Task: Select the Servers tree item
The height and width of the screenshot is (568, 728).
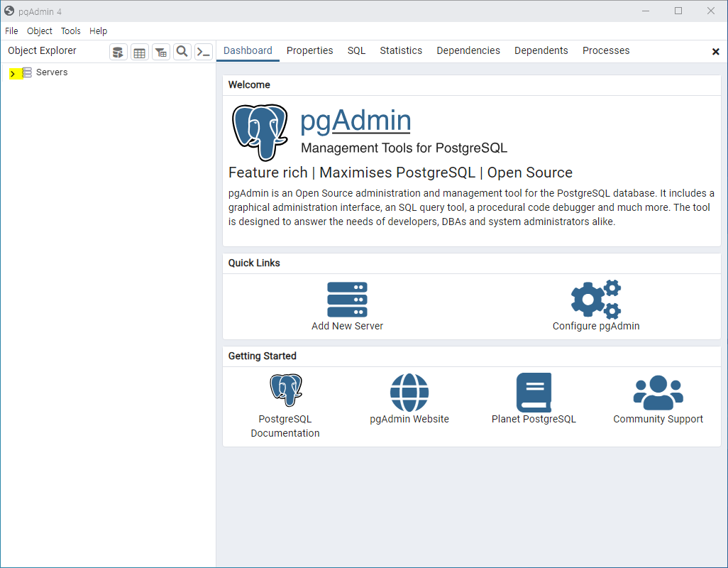Action: pos(52,72)
